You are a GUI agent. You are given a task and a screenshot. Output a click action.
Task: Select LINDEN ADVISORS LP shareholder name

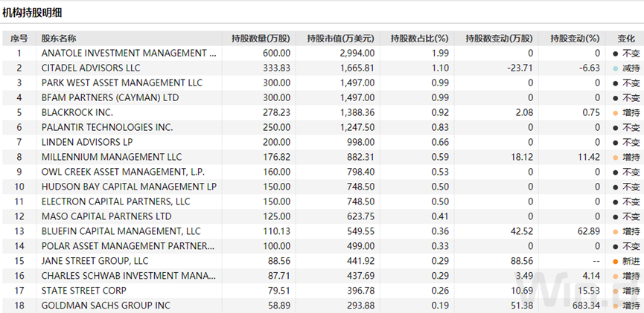tap(87, 142)
